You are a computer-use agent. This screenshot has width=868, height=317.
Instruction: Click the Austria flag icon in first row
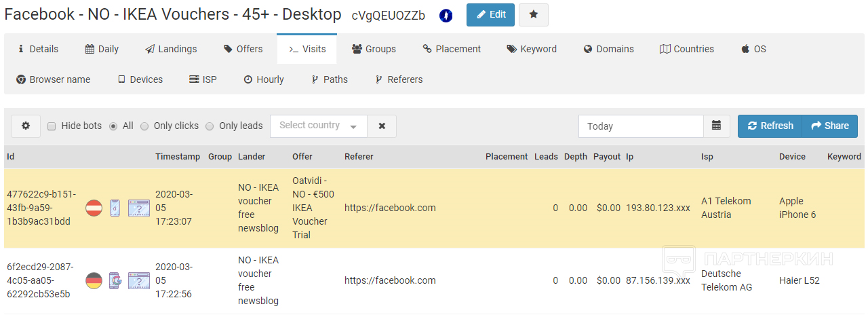click(94, 208)
